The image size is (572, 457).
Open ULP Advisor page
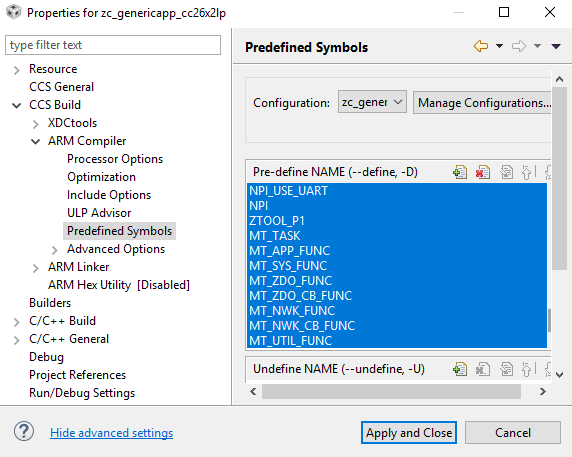pyautogui.click(x=98, y=213)
